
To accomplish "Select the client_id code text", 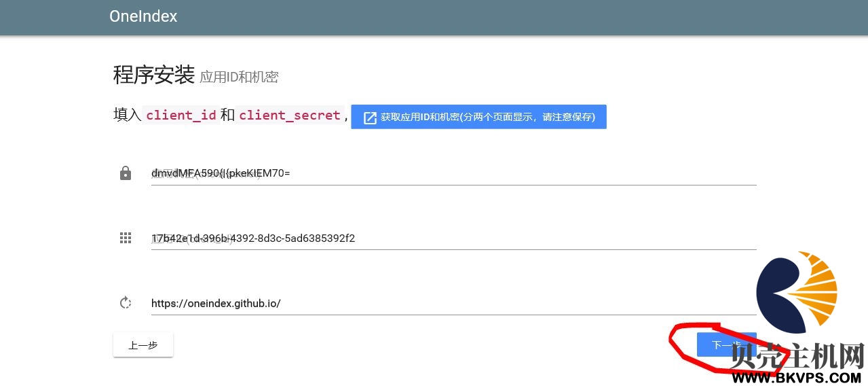I will point(181,115).
